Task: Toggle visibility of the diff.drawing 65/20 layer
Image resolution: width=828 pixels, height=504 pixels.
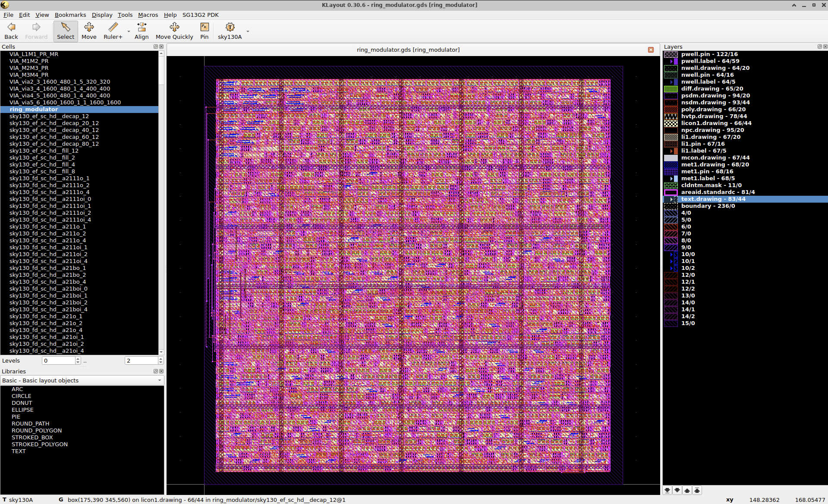Action: 671,88
